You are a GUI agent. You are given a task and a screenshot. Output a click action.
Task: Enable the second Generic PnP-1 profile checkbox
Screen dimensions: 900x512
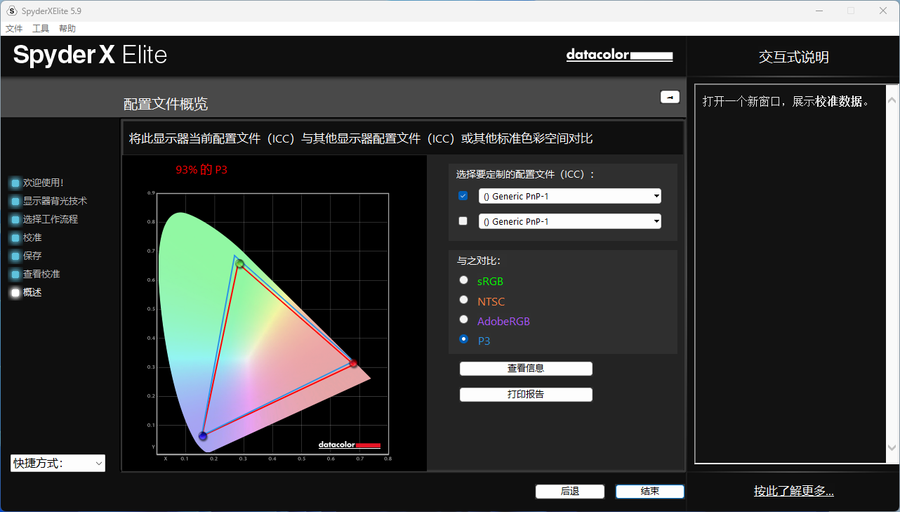(x=463, y=221)
